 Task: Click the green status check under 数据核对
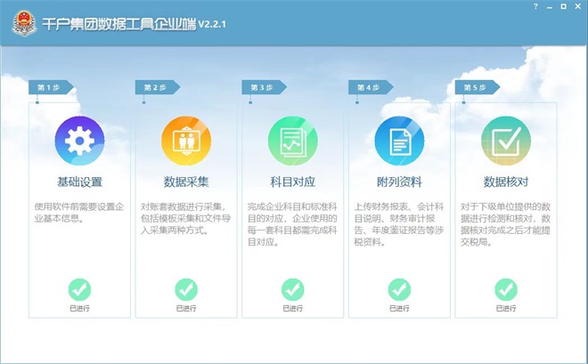[x=506, y=289]
